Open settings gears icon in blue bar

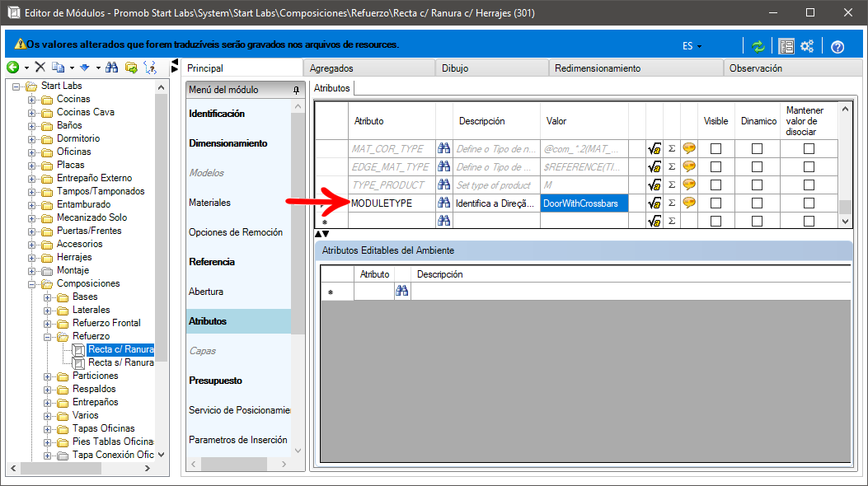(x=807, y=46)
